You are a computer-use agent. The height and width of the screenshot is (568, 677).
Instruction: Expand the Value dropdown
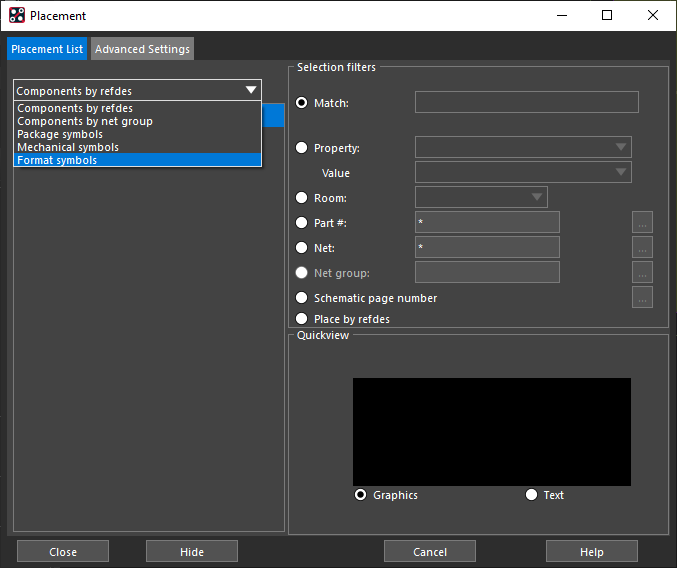[x=523, y=172]
